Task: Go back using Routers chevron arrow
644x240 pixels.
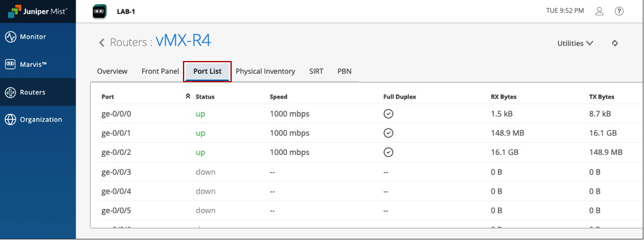Action: click(x=101, y=42)
